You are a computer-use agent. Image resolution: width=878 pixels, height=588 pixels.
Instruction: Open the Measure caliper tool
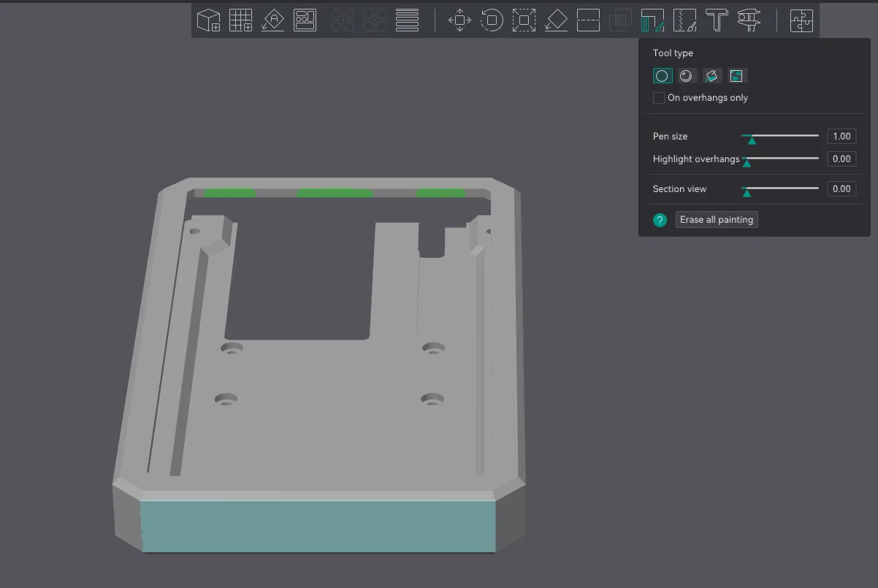tap(749, 20)
